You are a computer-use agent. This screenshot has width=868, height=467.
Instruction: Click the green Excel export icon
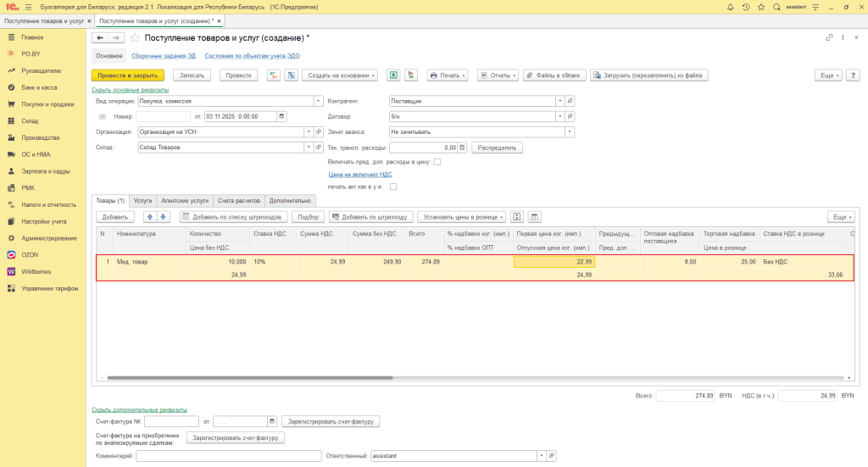point(393,75)
